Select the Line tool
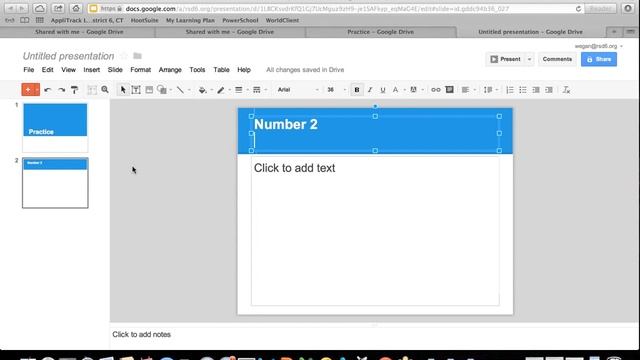The width and height of the screenshot is (640, 360). click(x=180, y=90)
